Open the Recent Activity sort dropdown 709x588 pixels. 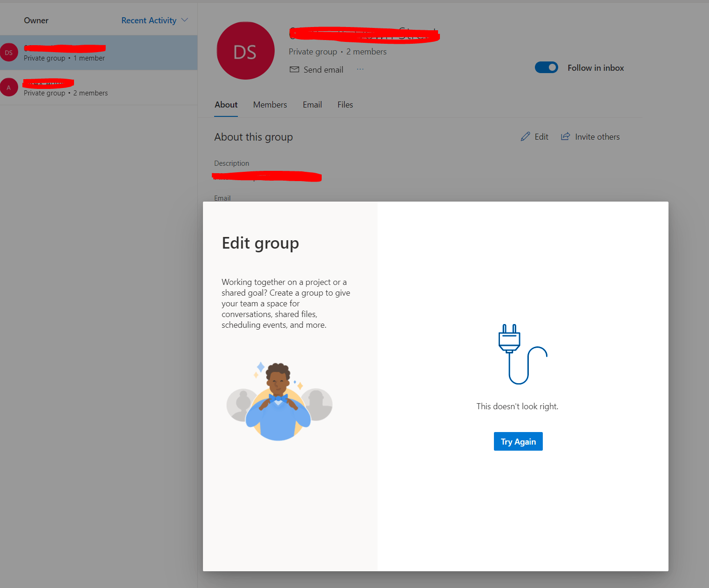(155, 20)
